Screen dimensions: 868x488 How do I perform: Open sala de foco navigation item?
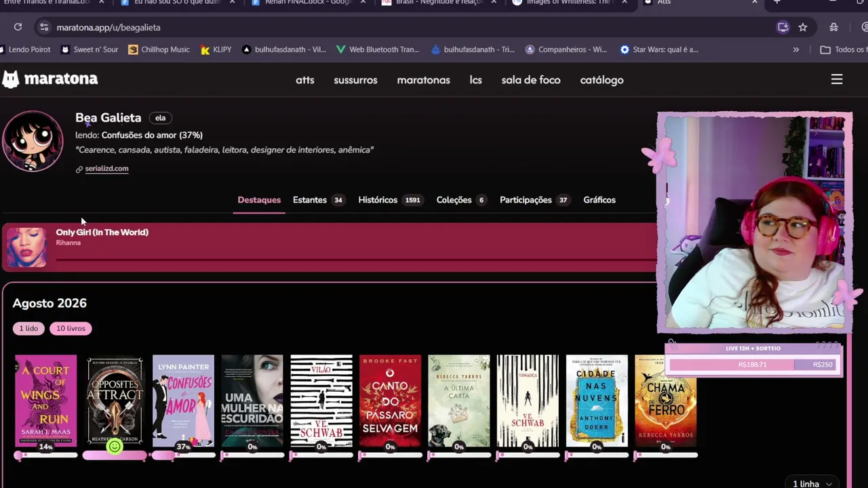[531, 80]
